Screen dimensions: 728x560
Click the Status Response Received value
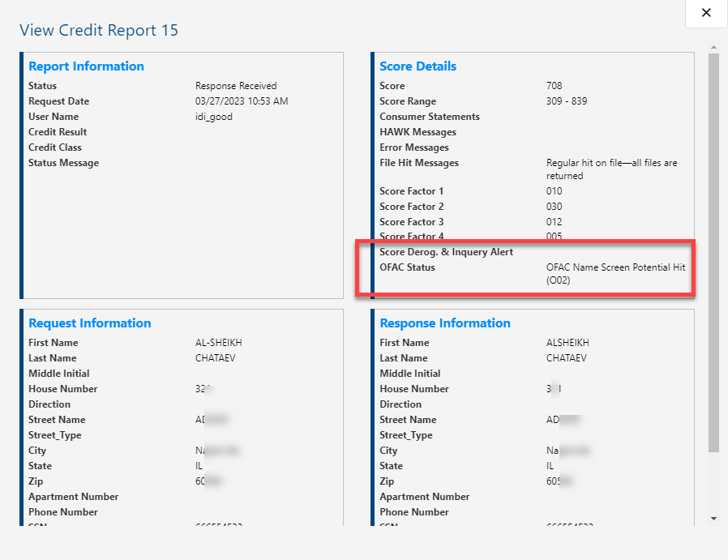click(x=235, y=85)
